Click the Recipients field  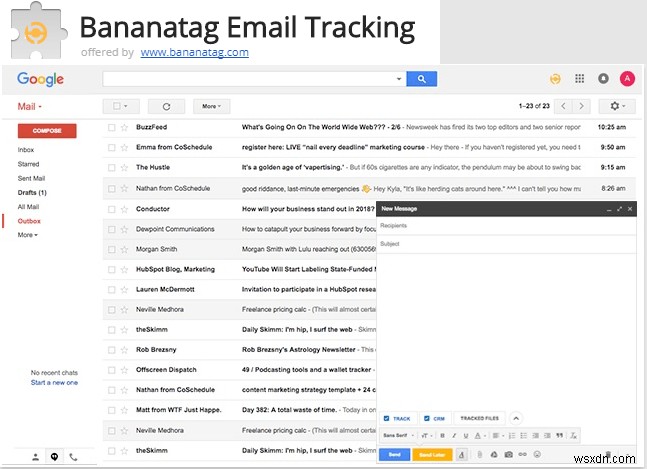506,226
